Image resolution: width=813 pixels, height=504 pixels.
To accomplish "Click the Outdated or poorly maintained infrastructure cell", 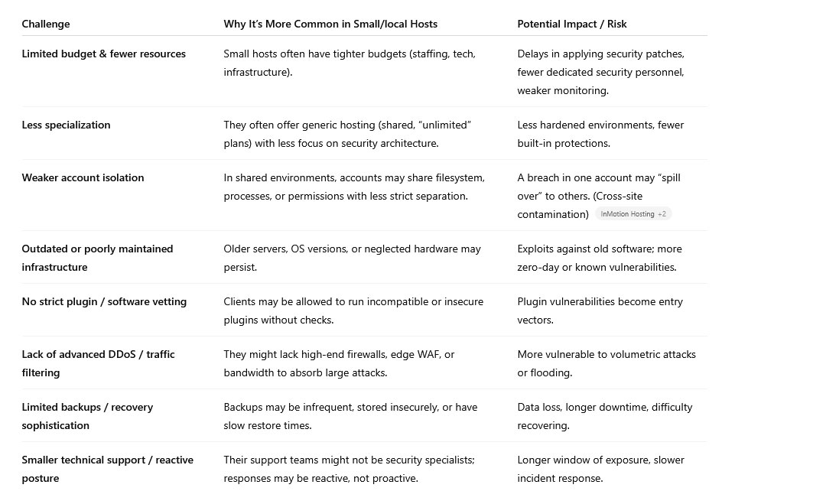I will coord(97,258).
